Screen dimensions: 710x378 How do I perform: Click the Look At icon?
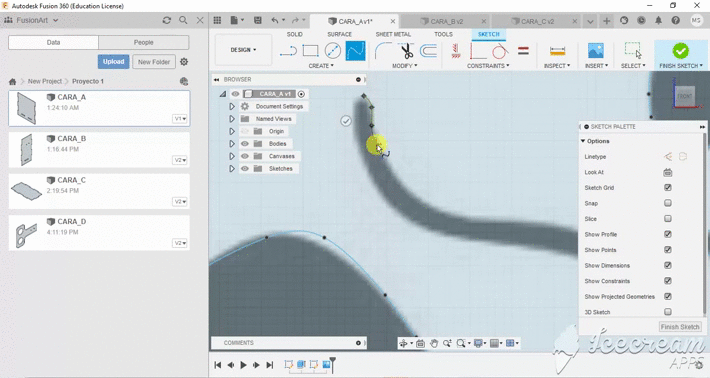coord(667,172)
